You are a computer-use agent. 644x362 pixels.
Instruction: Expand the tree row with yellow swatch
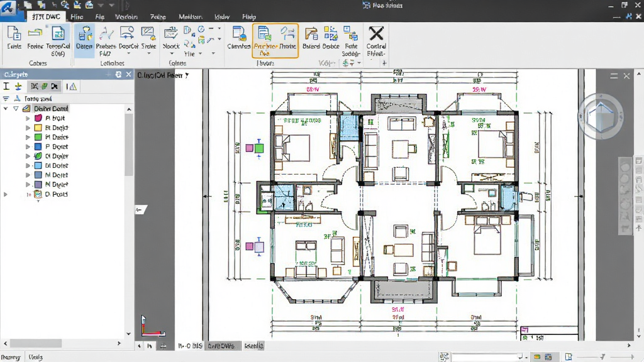(x=28, y=128)
